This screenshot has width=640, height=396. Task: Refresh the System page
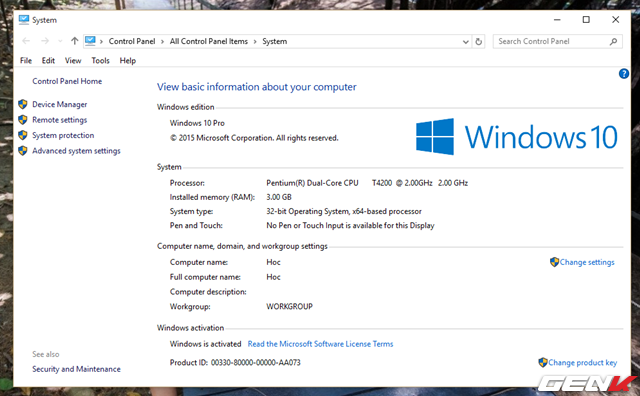(x=478, y=42)
